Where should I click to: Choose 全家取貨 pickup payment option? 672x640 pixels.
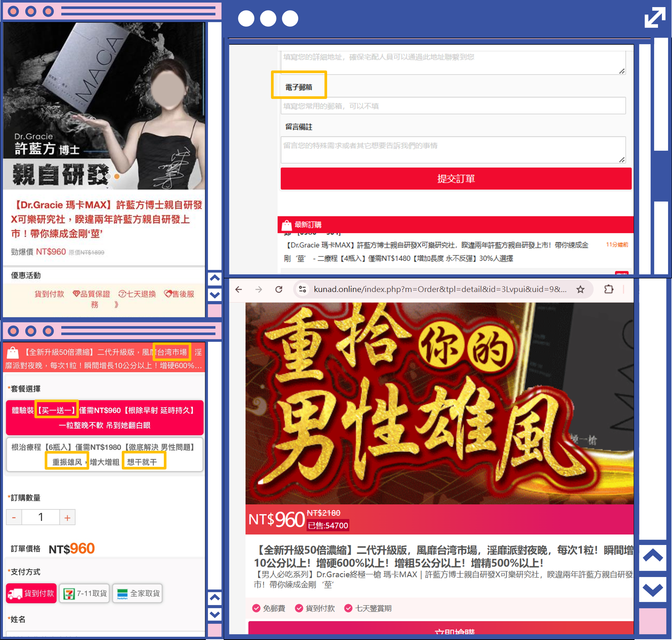137,594
